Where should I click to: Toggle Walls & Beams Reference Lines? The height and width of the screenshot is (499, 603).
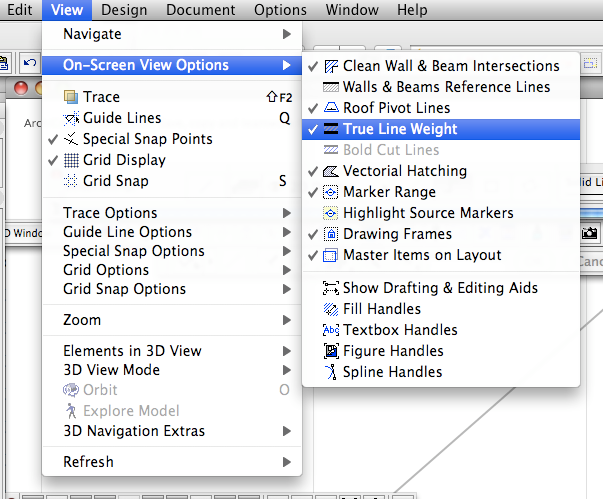446,87
